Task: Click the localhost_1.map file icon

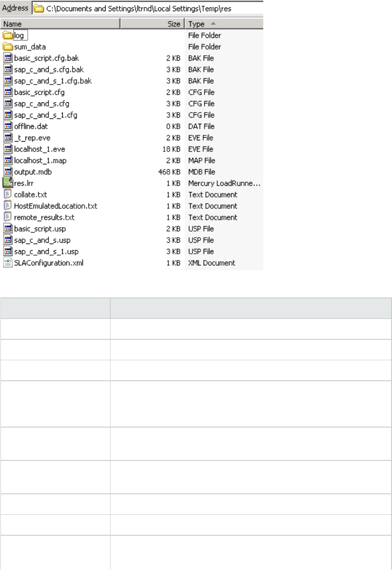Action: pos(8,160)
